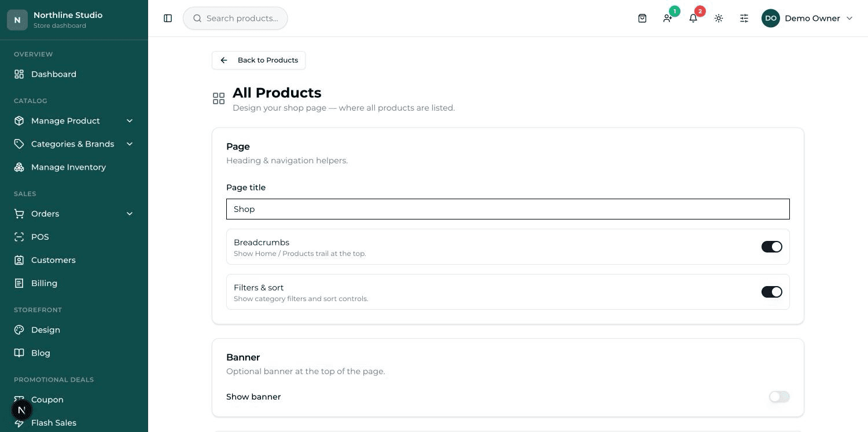
Task: Expand the Orders submenu chevron
Action: tap(130, 214)
